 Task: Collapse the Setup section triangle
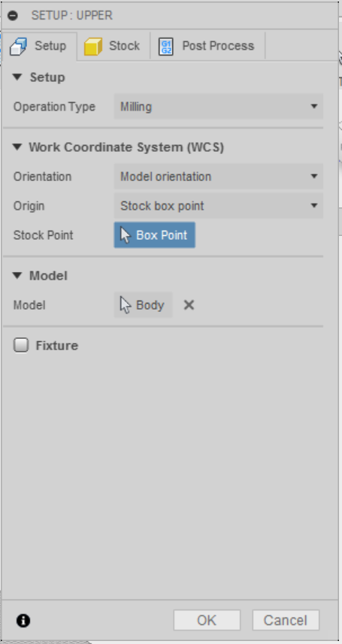(x=17, y=77)
